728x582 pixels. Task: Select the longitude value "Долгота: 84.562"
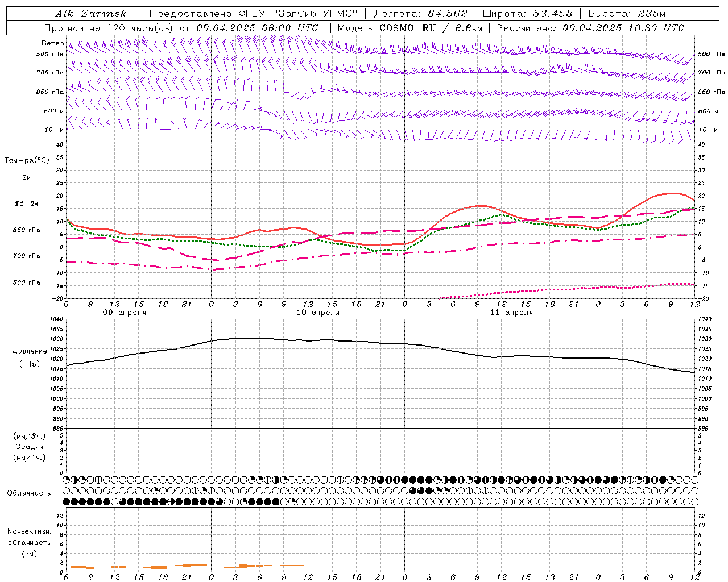[x=420, y=14]
